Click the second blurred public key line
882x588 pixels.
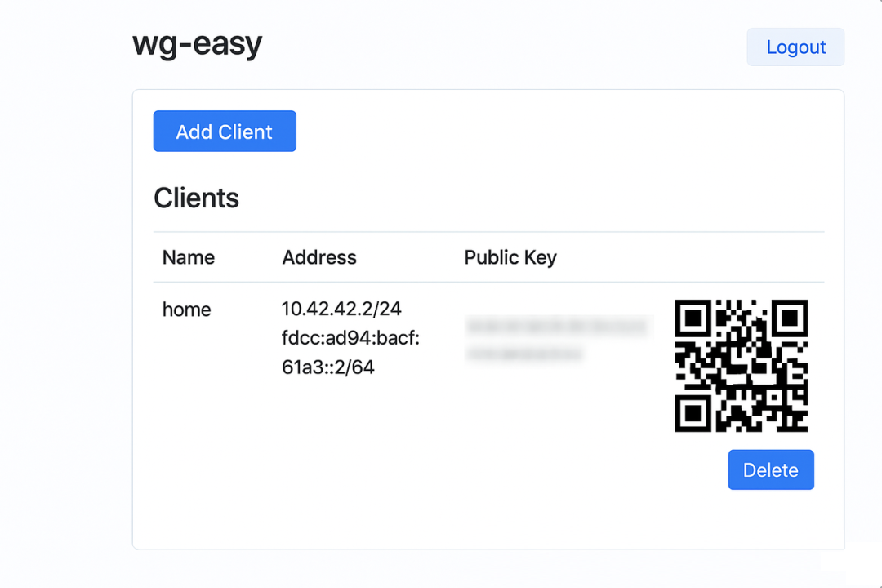pyautogui.click(x=525, y=354)
